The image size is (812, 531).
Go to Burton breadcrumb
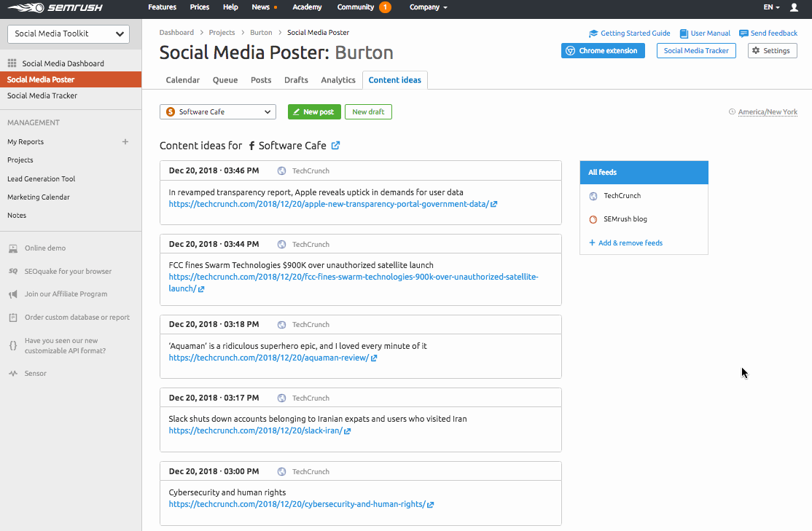click(x=261, y=33)
